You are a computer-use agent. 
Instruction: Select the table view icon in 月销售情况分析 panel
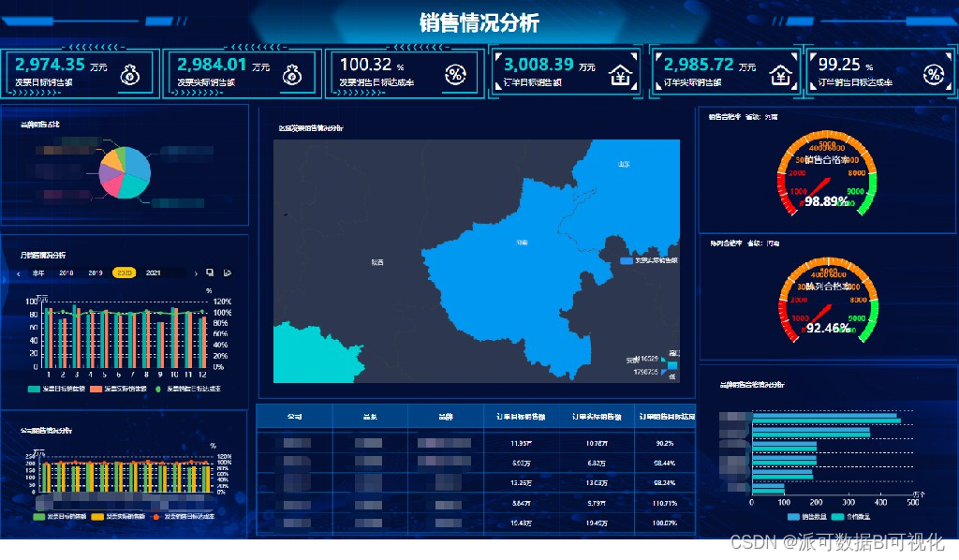(210, 273)
